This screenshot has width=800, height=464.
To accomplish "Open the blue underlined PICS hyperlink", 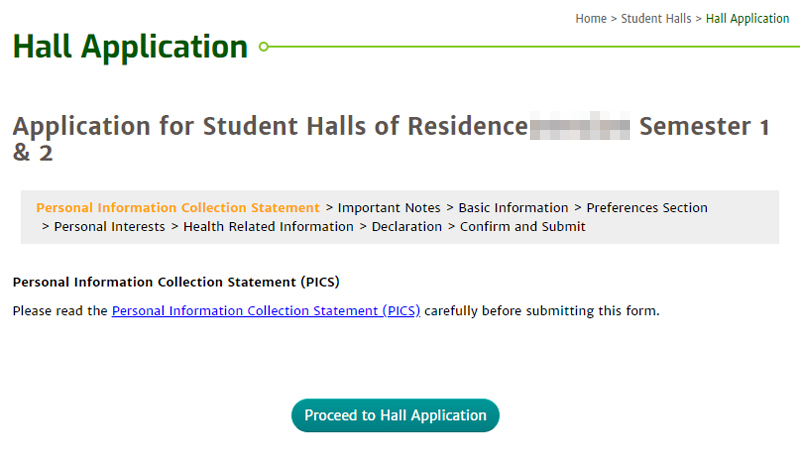I will click(x=266, y=311).
